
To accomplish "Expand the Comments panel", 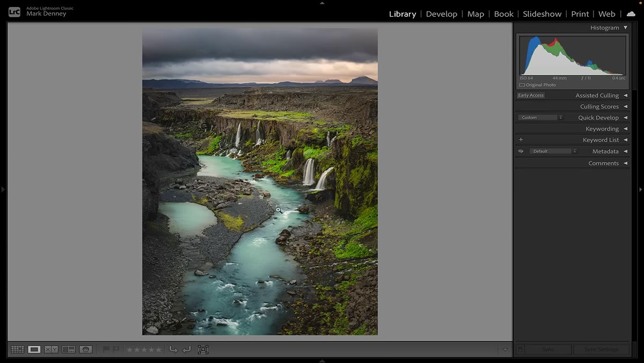I will point(625,163).
